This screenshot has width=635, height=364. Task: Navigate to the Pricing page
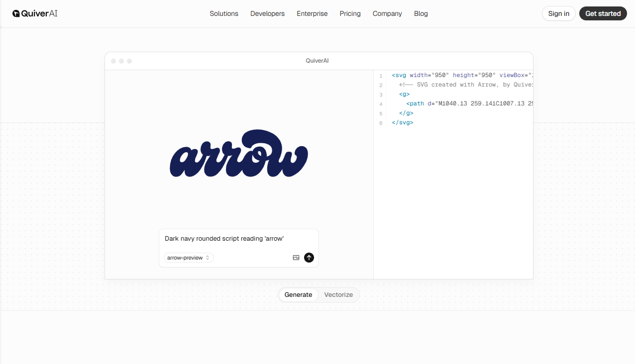pyautogui.click(x=350, y=13)
